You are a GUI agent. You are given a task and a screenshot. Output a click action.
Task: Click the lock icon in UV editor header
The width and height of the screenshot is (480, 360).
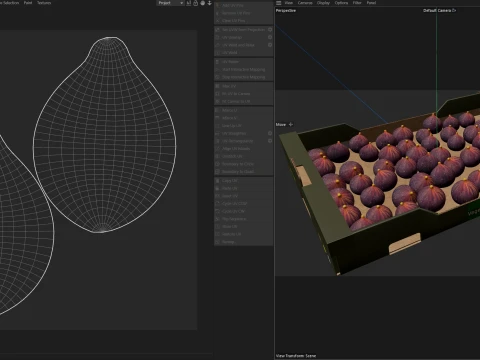click(x=196, y=3)
